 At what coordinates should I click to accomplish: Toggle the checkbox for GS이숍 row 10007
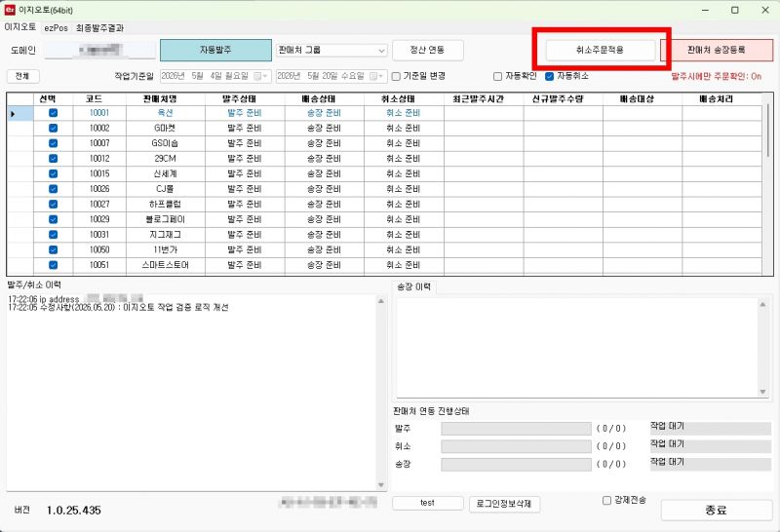tap(54, 143)
